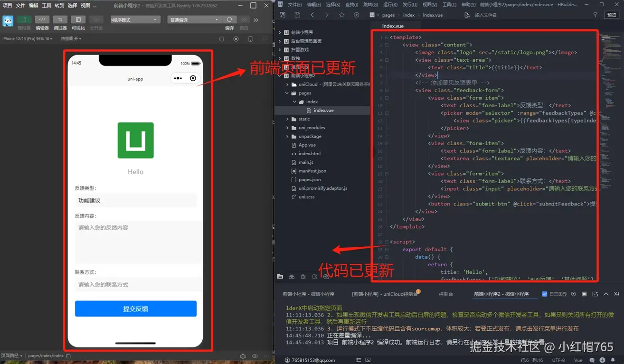Click the mini program capsule menu dots
Viewport: 624px width, 364px height.
click(x=178, y=78)
